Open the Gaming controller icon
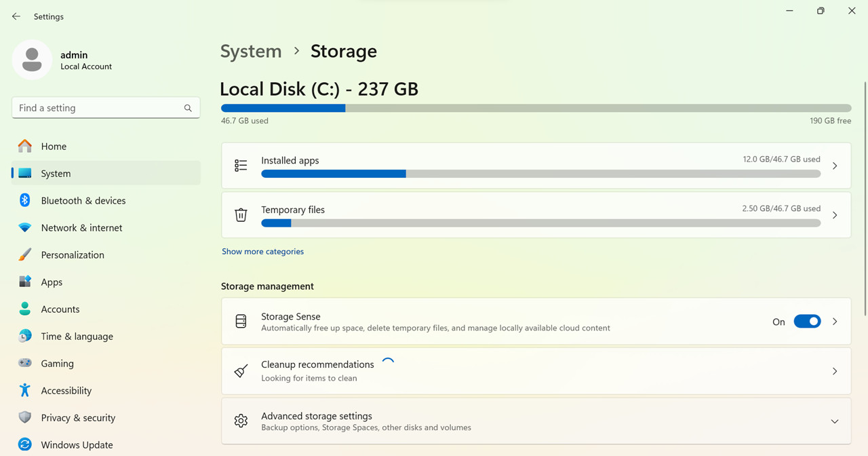 point(25,363)
